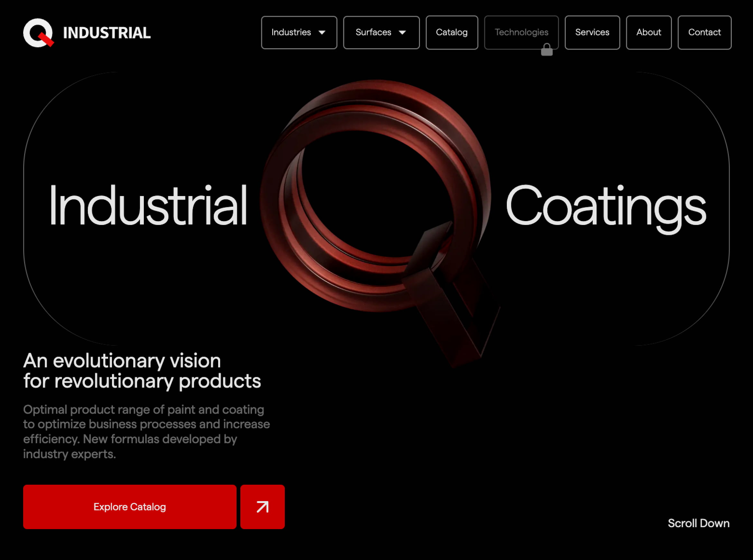Open the Technologies menu item
Image resolution: width=753 pixels, height=560 pixels.
coord(521,33)
